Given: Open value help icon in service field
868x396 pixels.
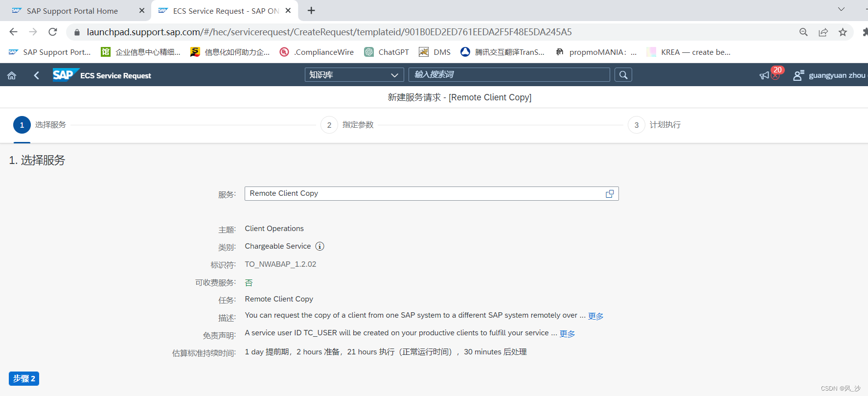Looking at the screenshot, I should [x=610, y=194].
